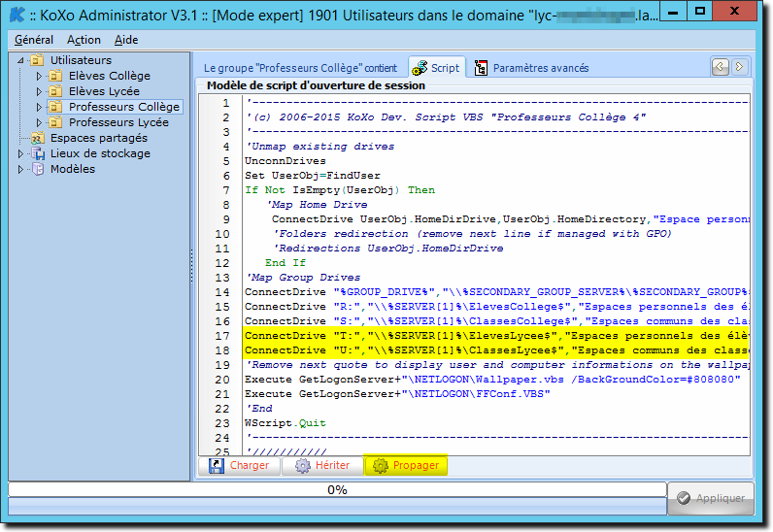773x532 pixels.
Task: Open the Action menu
Action: [x=84, y=40]
